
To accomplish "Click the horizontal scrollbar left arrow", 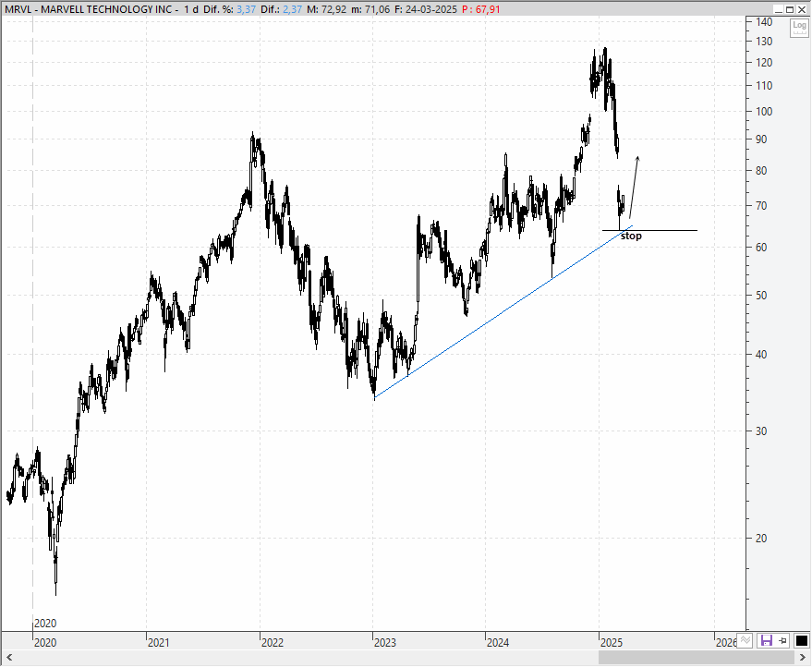I will [9, 658].
